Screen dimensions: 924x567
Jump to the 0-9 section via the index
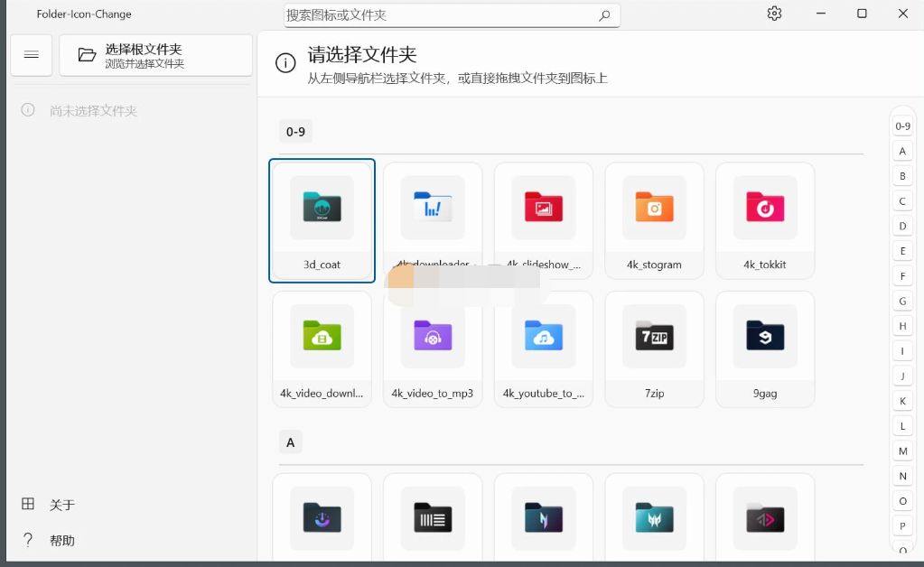click(x=901, y=125)
